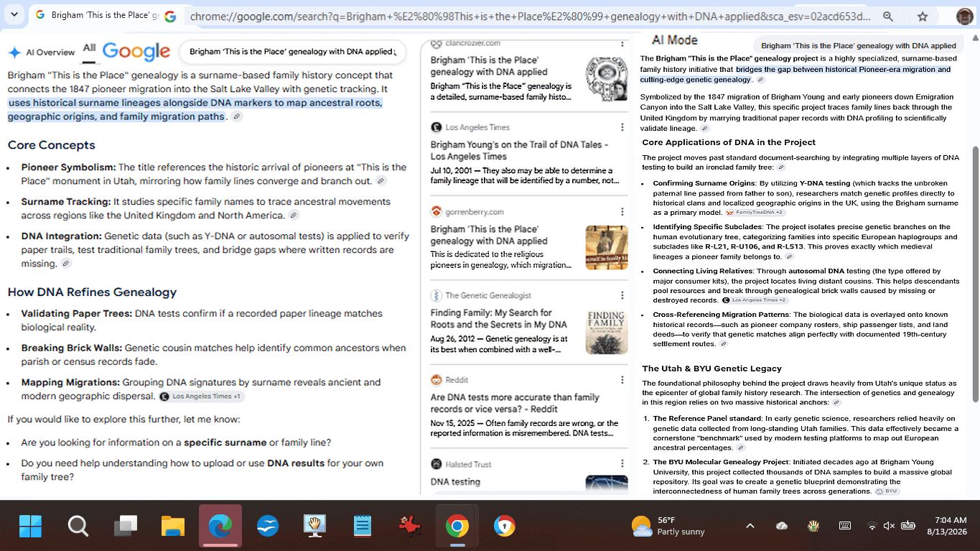Switch to Microsoft Edge on the taskbar
Screen dimensions: 980x551
click(220, 527)
